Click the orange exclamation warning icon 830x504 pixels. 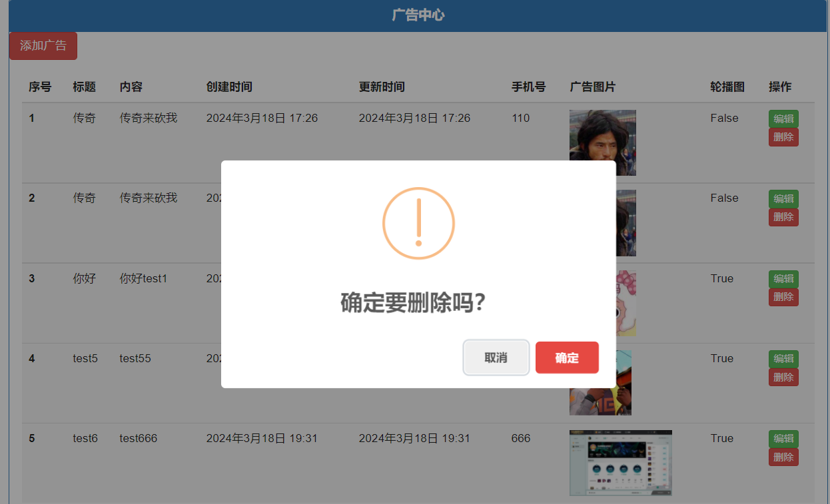coord(418,223)
